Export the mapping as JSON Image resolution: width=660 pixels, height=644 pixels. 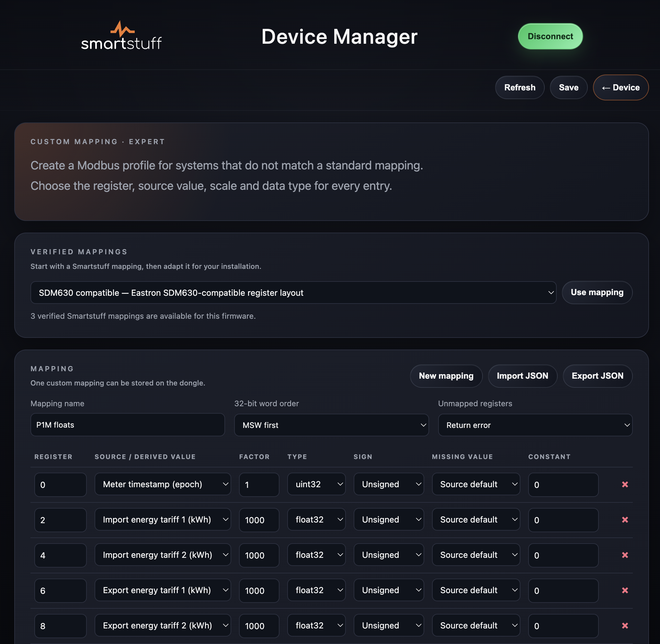click(597, 376)
